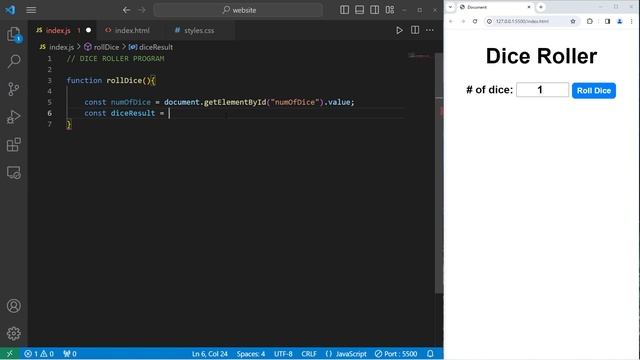View site information icon in address bar
This screenshot has height=360, width=640.
489,21
